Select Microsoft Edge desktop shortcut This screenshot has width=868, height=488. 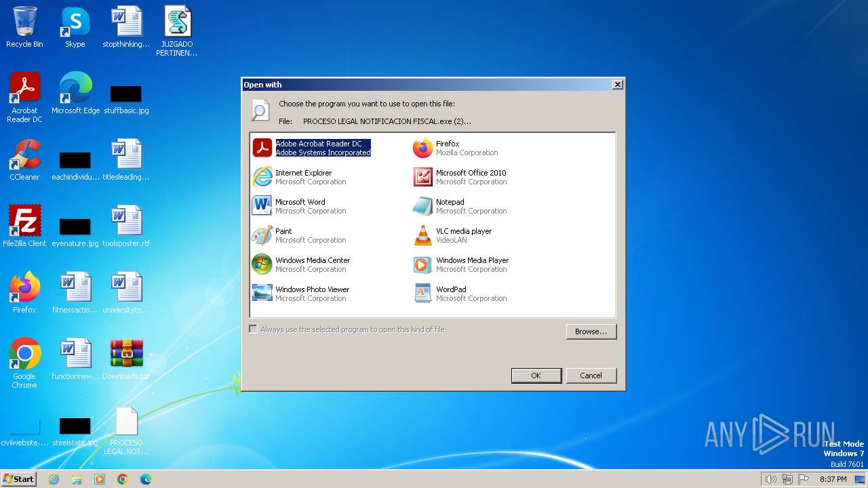click(x=75, y=94)
